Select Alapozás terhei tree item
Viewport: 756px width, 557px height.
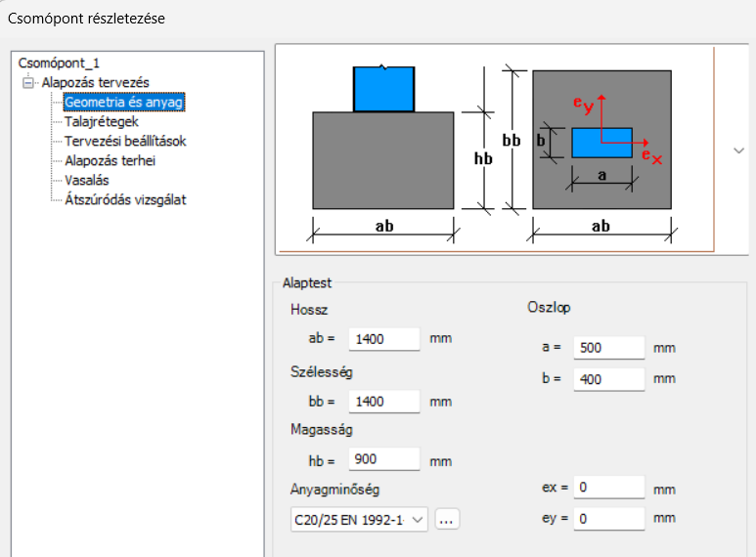coord(110,160)
